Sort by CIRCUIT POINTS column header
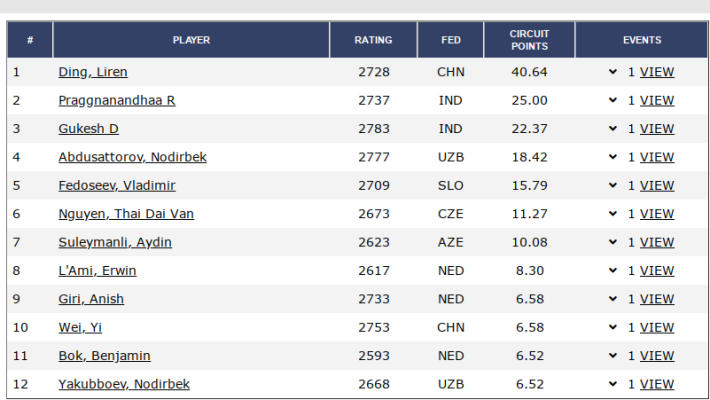Image resolution: width=710 pixels, height=400 pixels. pyautogui.click(x=529, y=40)
